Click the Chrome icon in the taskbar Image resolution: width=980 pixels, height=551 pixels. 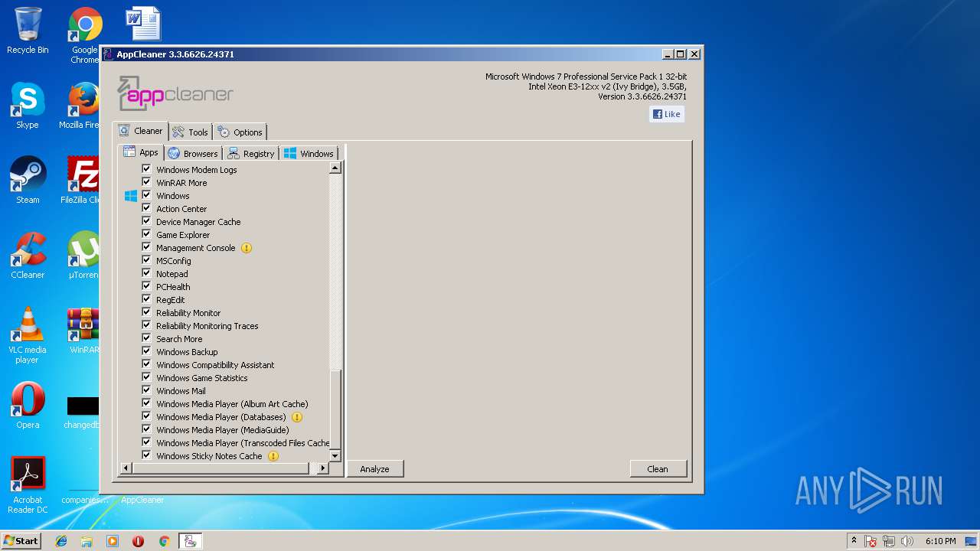click(x=164, y=541)
